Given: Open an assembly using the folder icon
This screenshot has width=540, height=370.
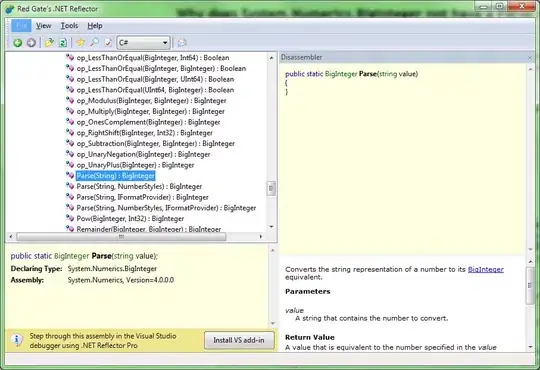Looking at the screenshot, I should tap(49, 43).
